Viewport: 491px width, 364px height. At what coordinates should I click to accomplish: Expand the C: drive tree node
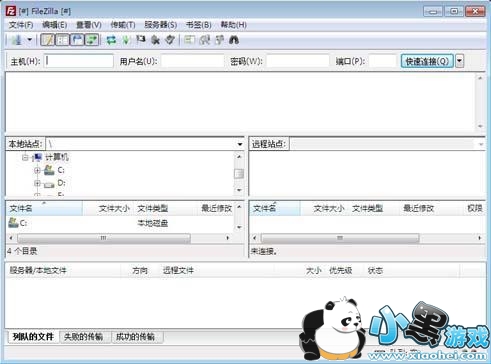pos(37,170)
